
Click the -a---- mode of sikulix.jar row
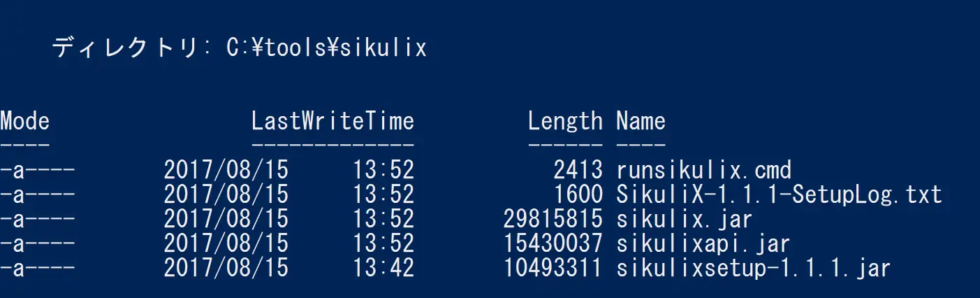tap(37, 219)
